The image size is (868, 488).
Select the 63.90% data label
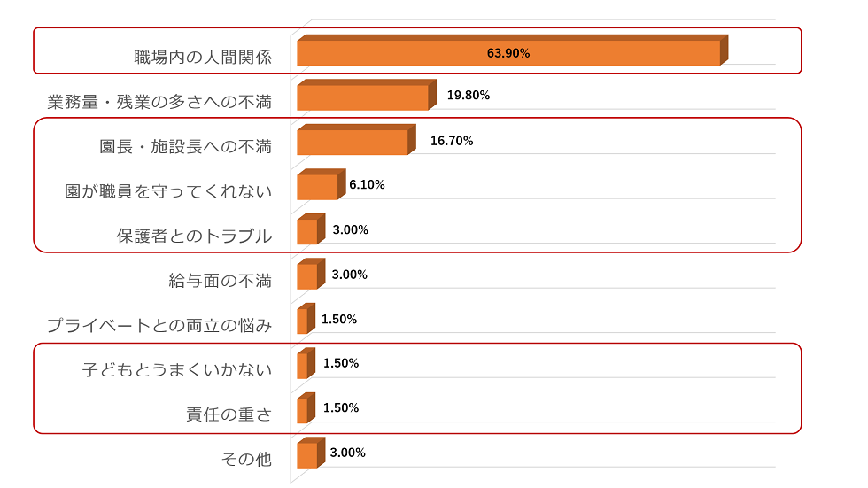(x=508, y=53)
